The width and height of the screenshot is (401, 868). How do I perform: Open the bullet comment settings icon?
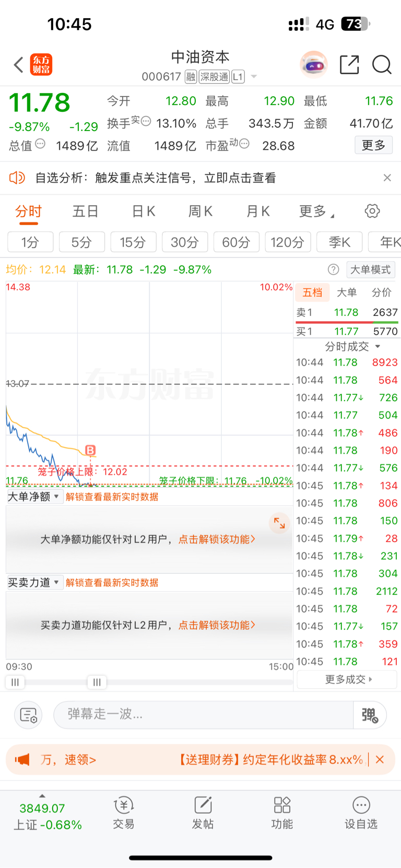coord(28,715)
